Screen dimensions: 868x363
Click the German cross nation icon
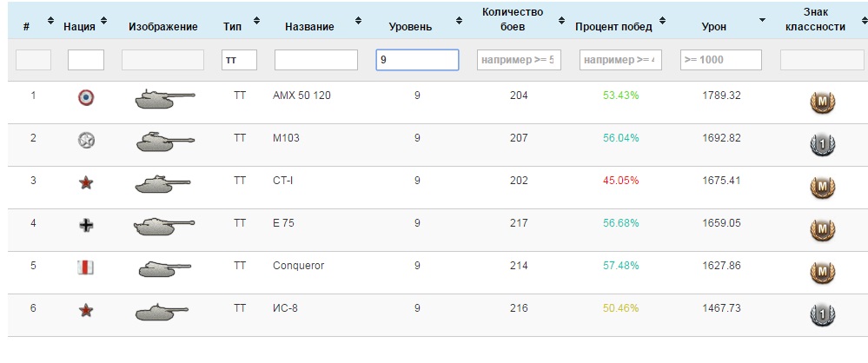pos(86,225)
